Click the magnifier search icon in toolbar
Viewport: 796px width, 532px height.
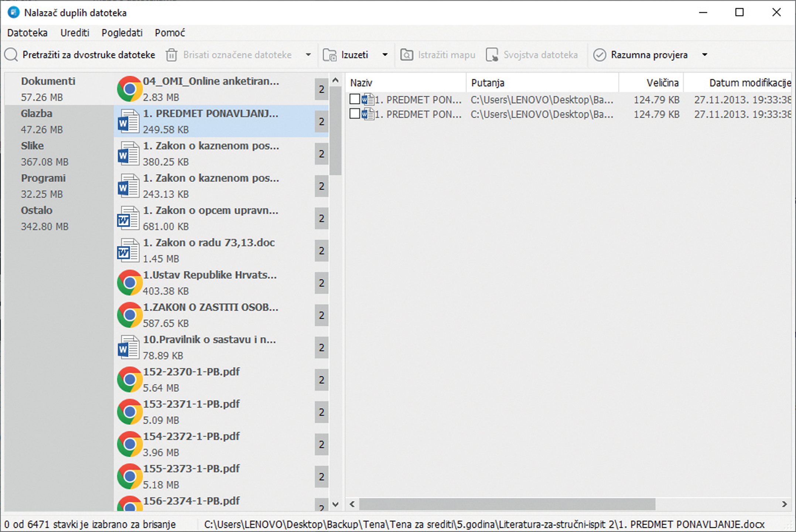[x=11, y=55]
